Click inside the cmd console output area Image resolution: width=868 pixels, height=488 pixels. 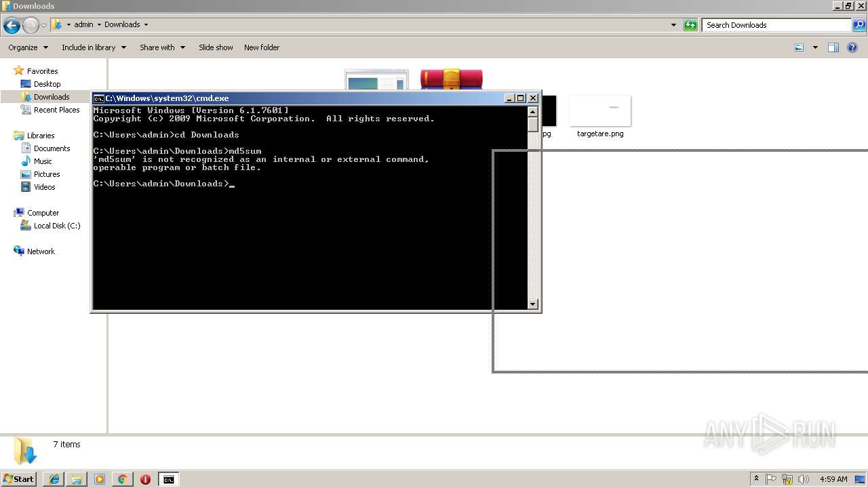coord(309,207)
